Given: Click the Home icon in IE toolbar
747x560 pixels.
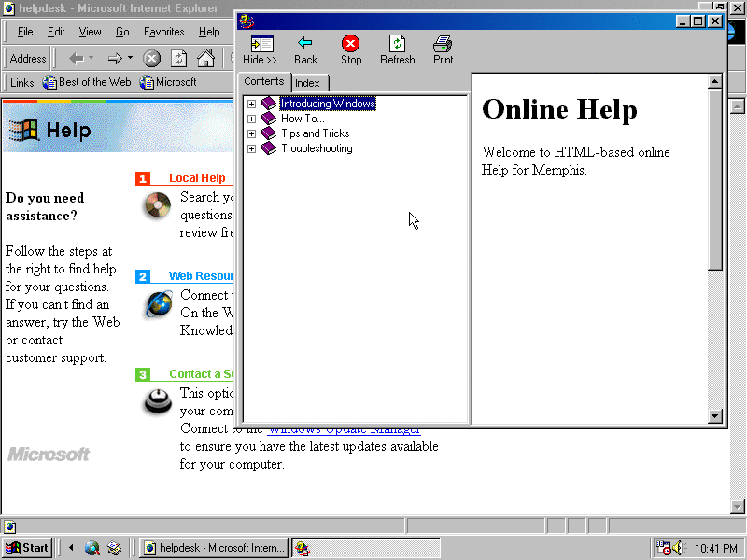Looking at the screenshot, I should coord(205,59).
